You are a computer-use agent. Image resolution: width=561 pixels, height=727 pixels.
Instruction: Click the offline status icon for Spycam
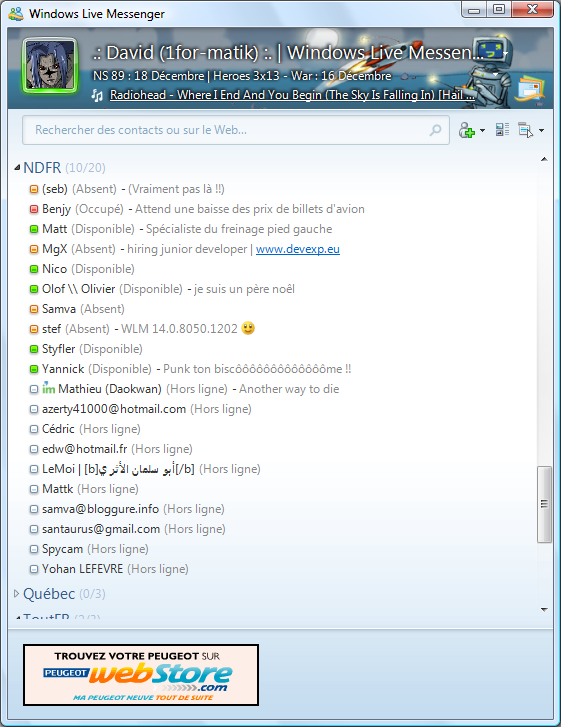[x=34, y=549]
